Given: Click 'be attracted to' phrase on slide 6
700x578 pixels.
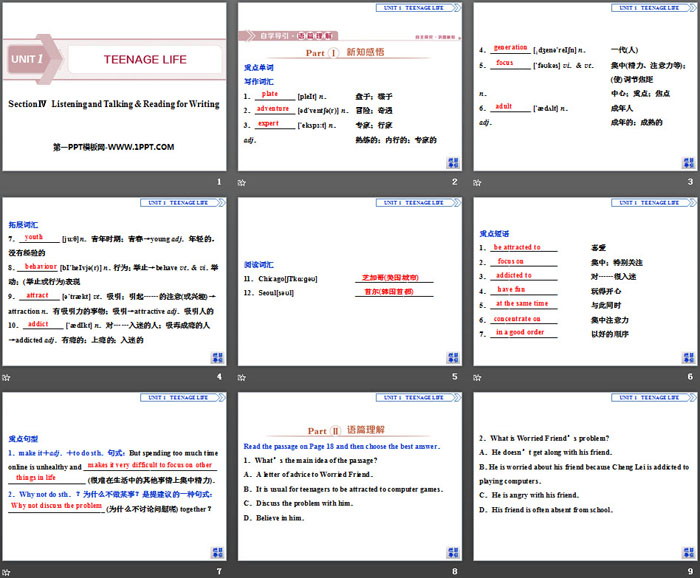Looking at the screenshot, I should [517, 247].
